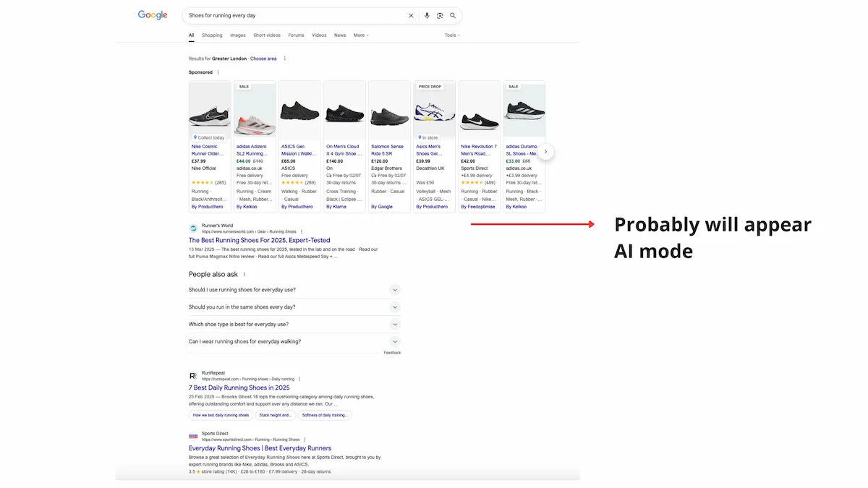This screenshot has width=868, height=488.
Task: Start voice search with microphone icon
Action: 427,15
